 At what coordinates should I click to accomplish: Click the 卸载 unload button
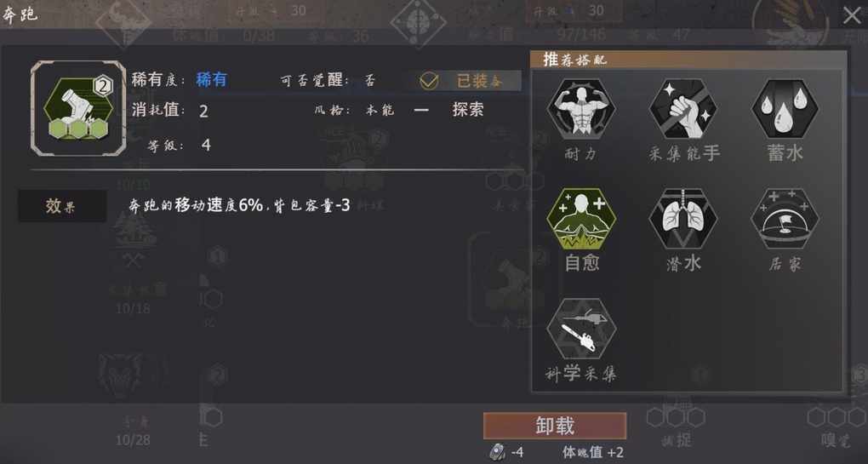click(x=555, y=426)
